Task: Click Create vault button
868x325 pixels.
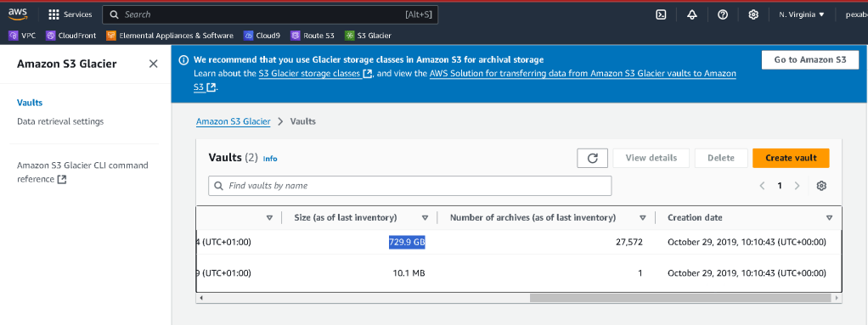Action: coord(791,158)
